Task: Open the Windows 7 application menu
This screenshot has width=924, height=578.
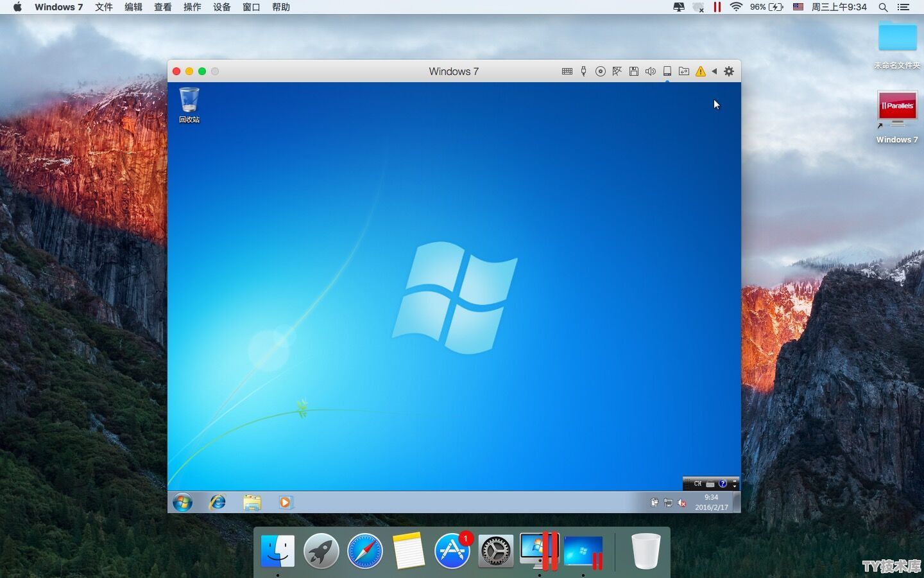Action: [58, 7]
